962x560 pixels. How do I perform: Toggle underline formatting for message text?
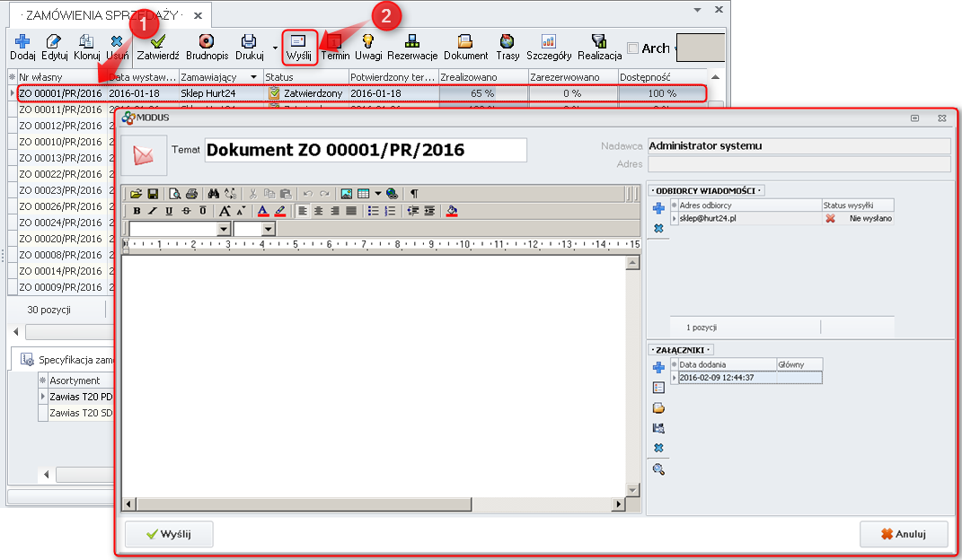[x=167, y=210]
